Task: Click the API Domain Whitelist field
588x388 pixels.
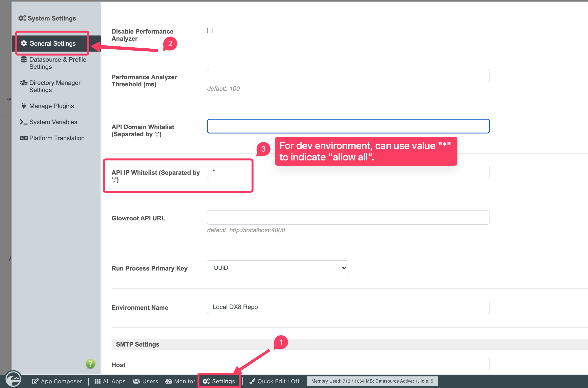Action: (348, 126)
